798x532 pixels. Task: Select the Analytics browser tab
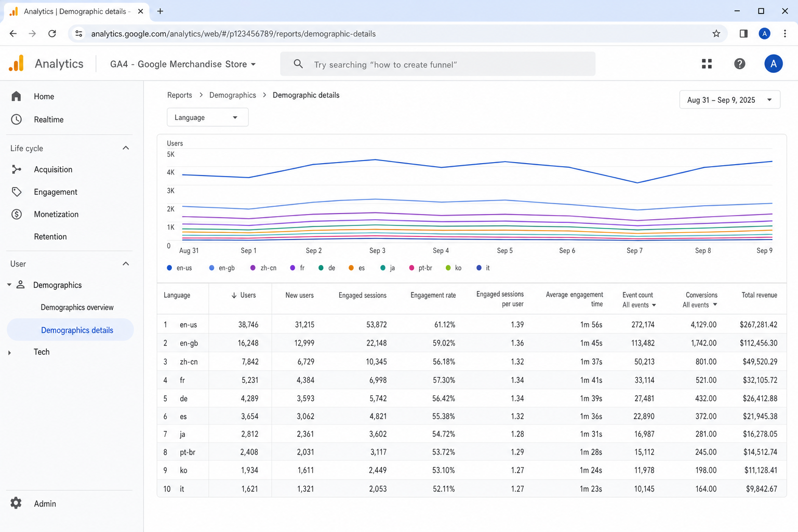[76, 11]
